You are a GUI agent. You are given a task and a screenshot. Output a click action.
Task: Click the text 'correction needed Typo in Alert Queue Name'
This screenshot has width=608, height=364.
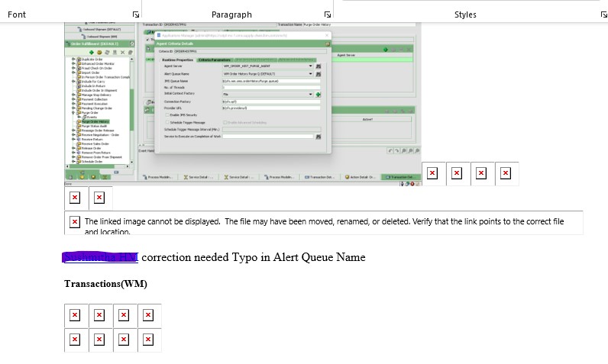(254, 257)
